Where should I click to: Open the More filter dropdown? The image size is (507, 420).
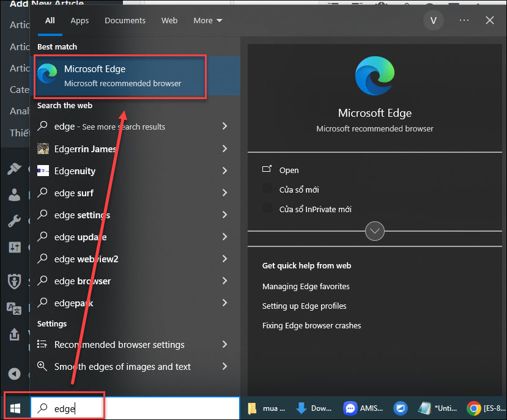207,20
